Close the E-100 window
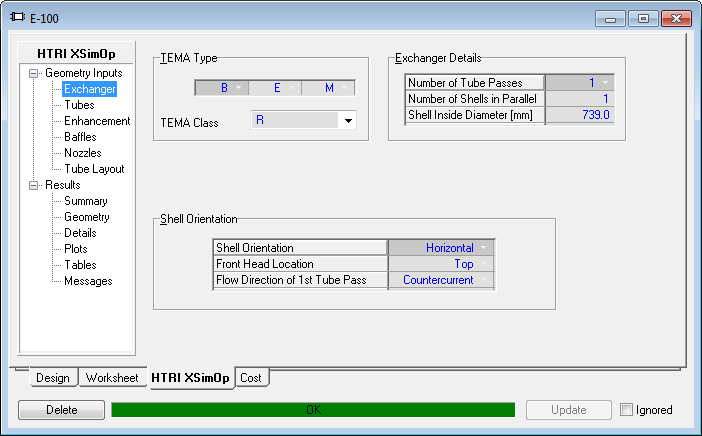 [676, 19]
